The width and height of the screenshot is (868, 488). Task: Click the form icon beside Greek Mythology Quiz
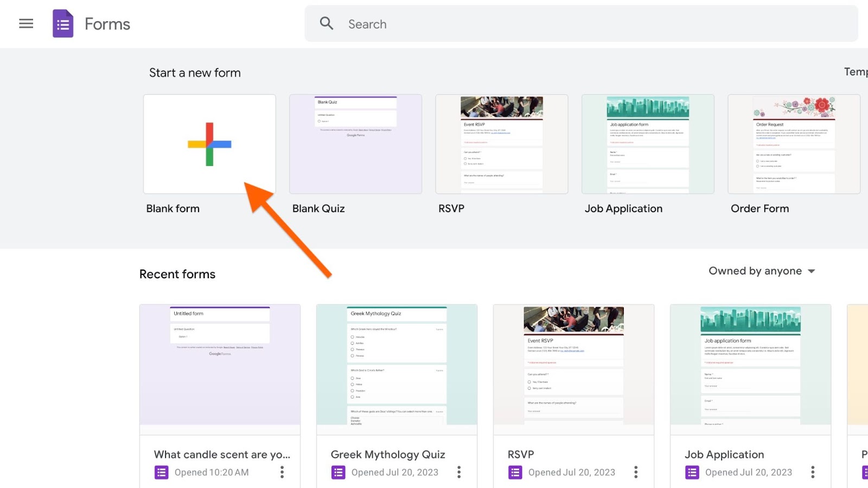(x=339, y=473)
